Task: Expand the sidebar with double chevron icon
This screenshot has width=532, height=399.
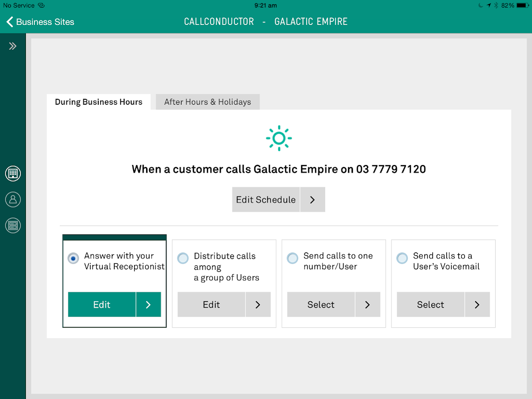Action: [12, 46]
